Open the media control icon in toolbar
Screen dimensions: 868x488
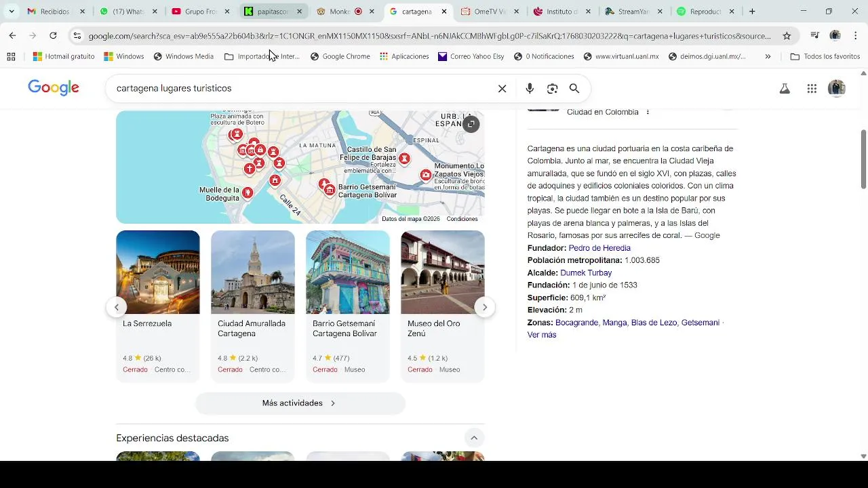point(815,35)
